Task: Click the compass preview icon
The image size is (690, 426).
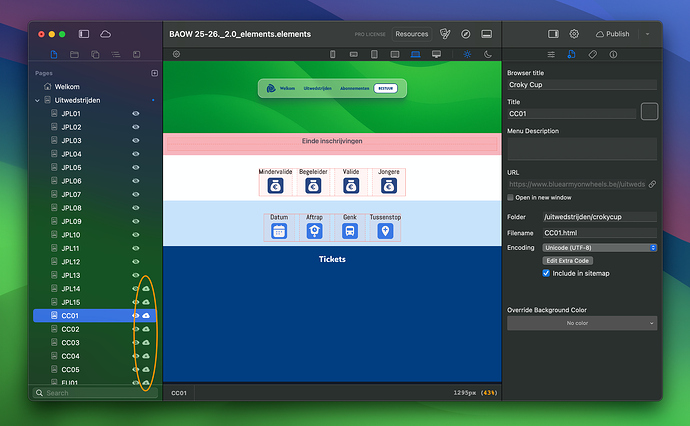Action: click(466, 34)
